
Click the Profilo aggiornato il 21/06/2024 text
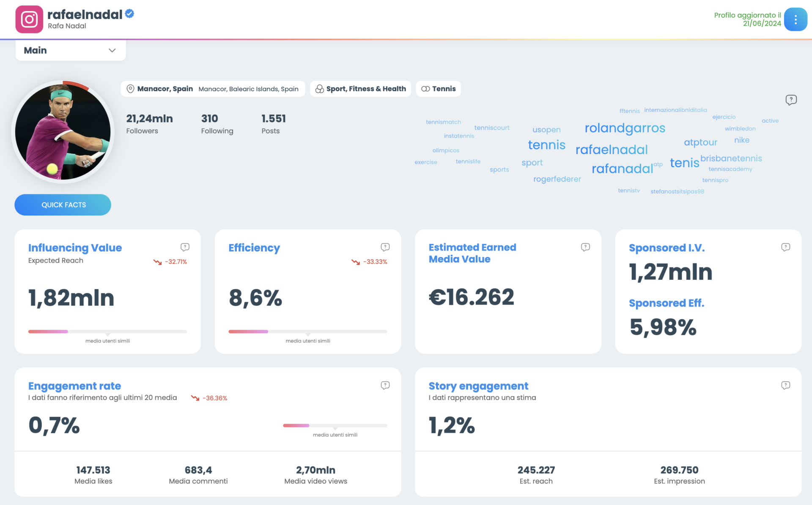click(x=747, y=19)
